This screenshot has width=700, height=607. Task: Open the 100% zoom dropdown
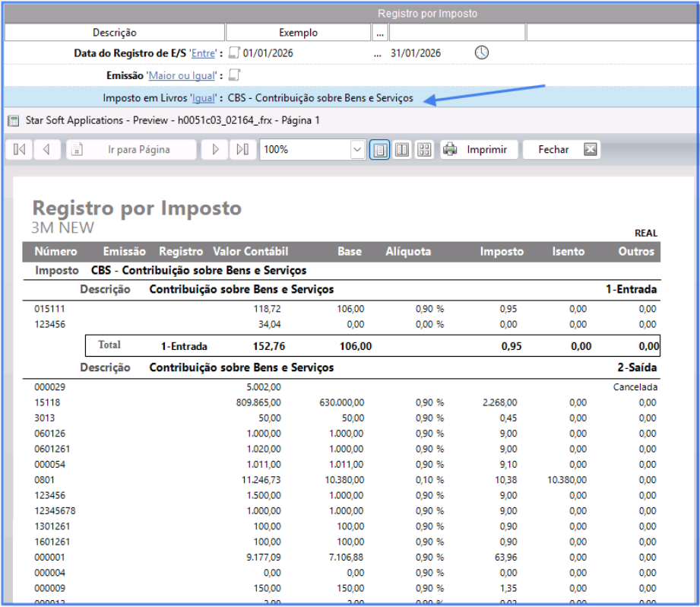[x=357, y=150]
